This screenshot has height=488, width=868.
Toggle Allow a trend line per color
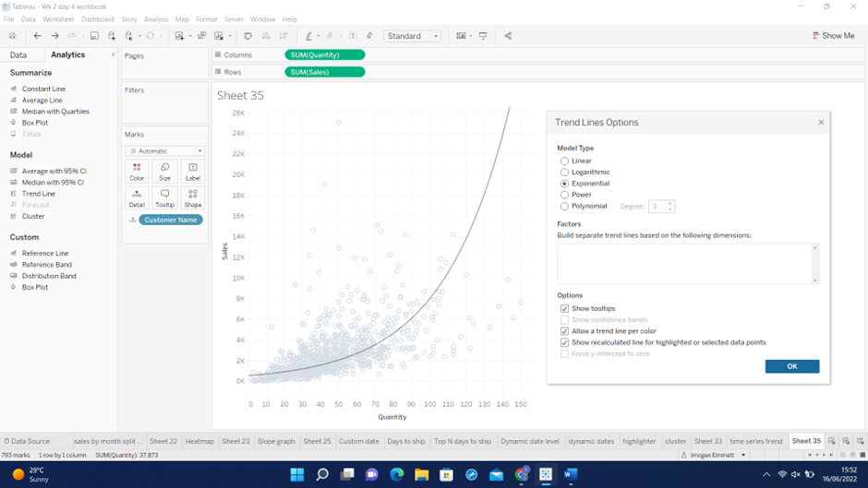pyautogui.click(x=564, y=331)
